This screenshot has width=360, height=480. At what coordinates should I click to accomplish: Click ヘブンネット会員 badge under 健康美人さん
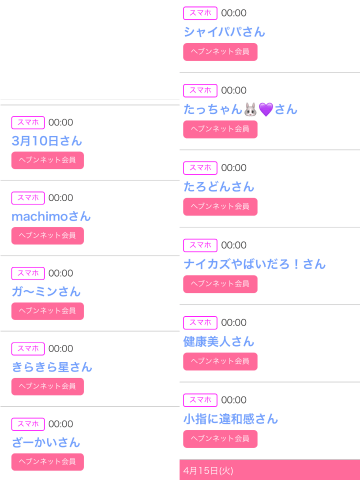point(220,361)
